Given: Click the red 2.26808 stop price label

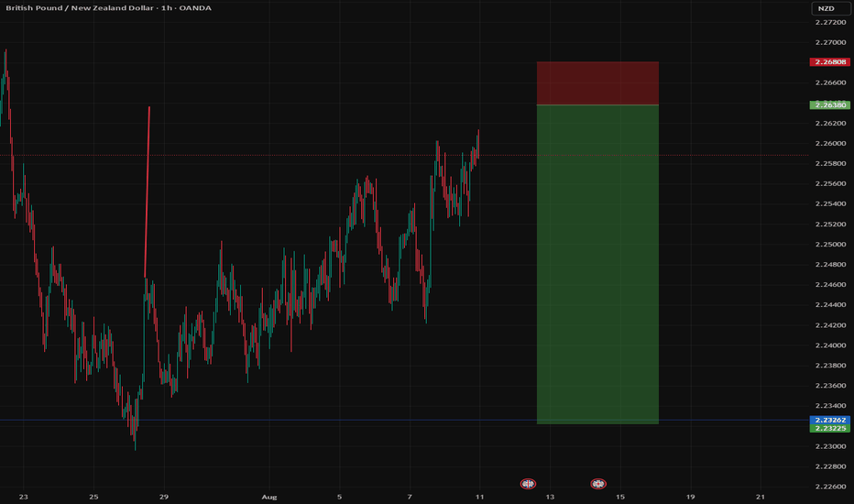Looking at the screenshot, I should (830, 62).
